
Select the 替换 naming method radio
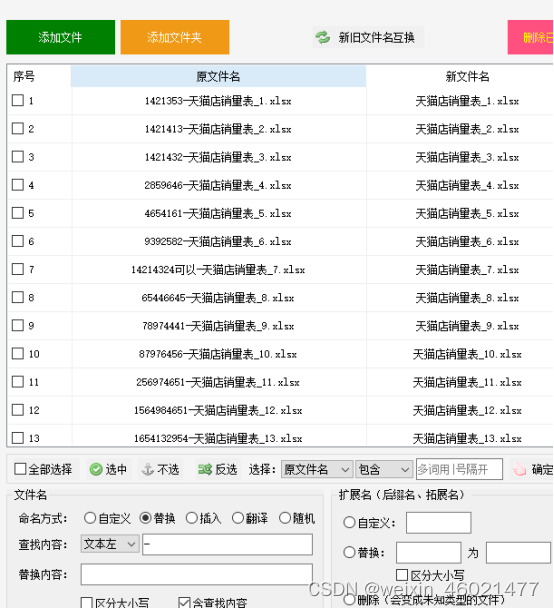pyautogui.click(x=146, y=518)
